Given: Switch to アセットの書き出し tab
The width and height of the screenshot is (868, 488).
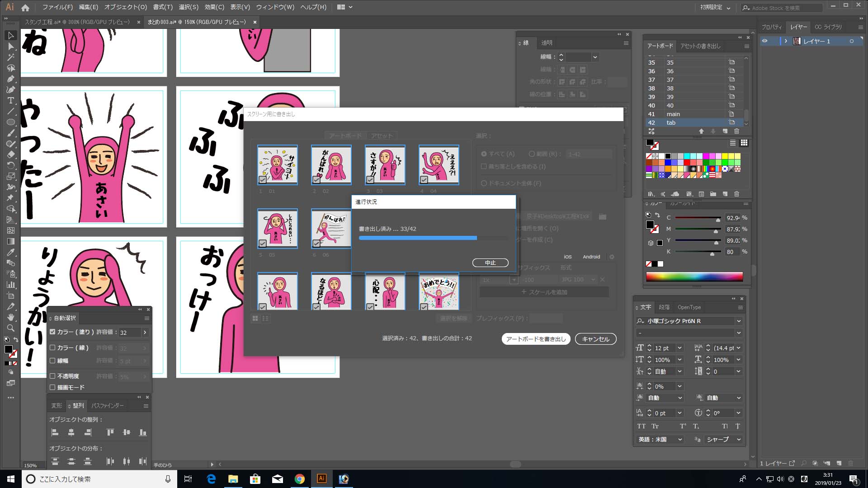Looking at the screenshot, I should pyautogui.click(x=700, y=46).
